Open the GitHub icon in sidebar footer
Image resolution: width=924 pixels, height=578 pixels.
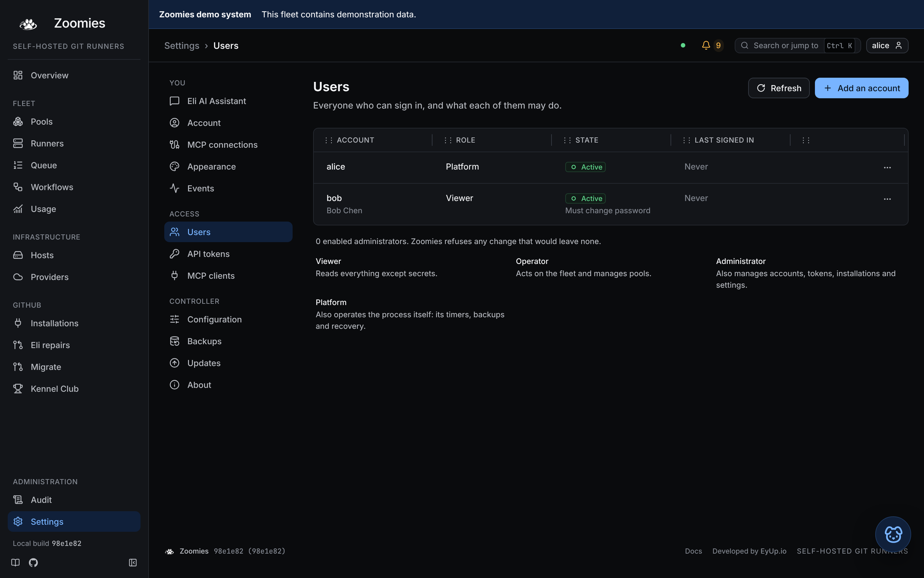(33, 562)
